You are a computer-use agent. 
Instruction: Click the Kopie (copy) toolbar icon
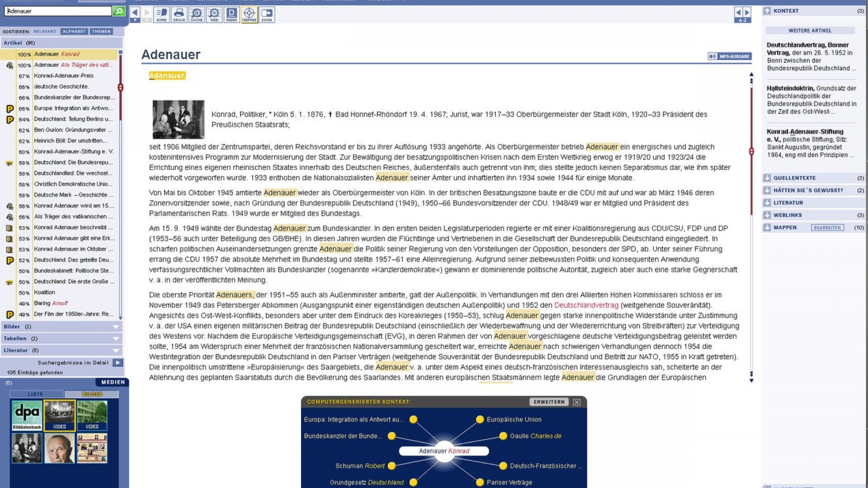click(161, 14)
